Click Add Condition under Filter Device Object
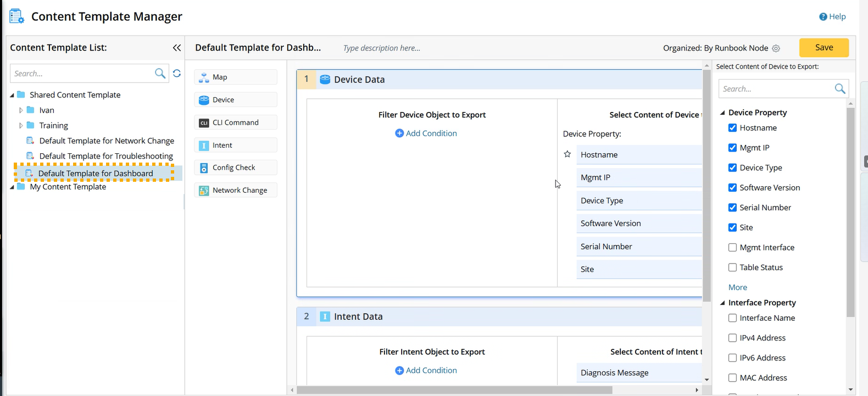The height and width of the screenshot is (396, 868). coord(426,133)
